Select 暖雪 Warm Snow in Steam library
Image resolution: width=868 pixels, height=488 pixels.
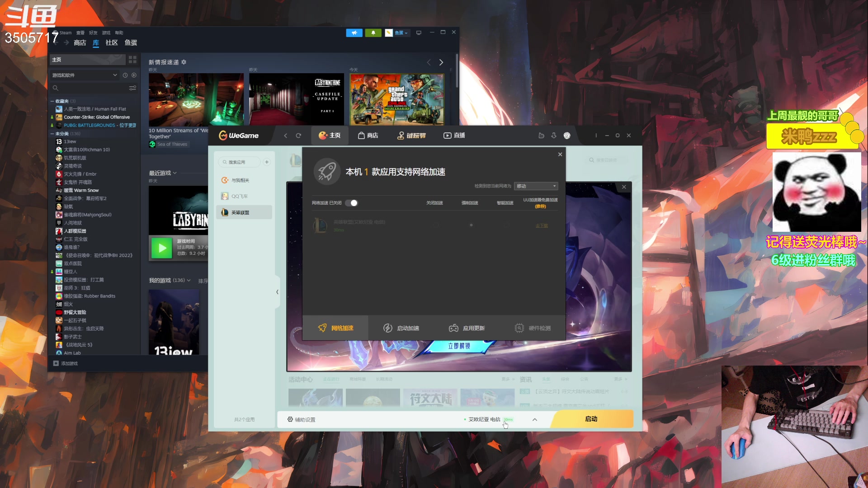pos(81,190)
